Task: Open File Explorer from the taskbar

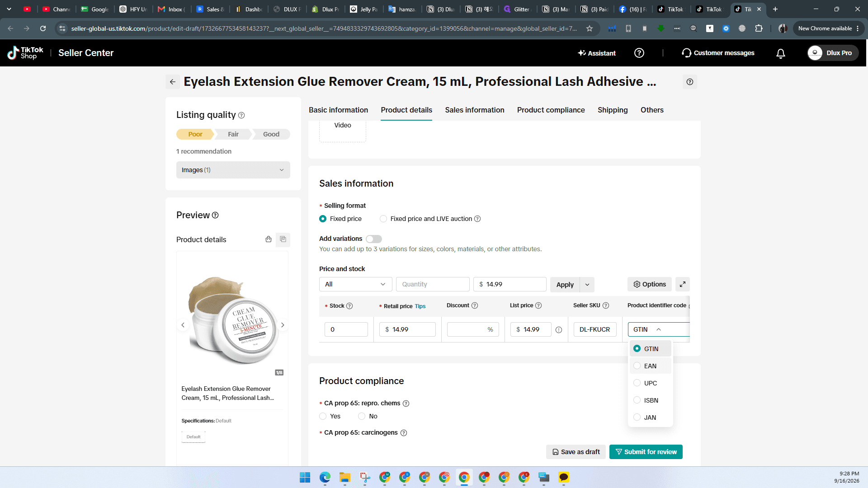Action: (345, 477)
